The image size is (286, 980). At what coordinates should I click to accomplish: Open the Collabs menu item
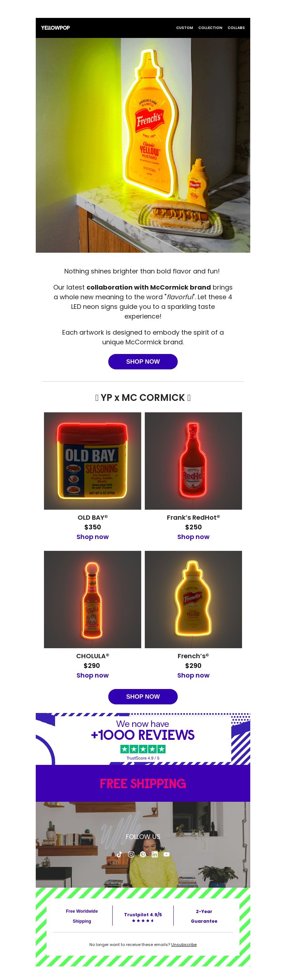[236, 28]
